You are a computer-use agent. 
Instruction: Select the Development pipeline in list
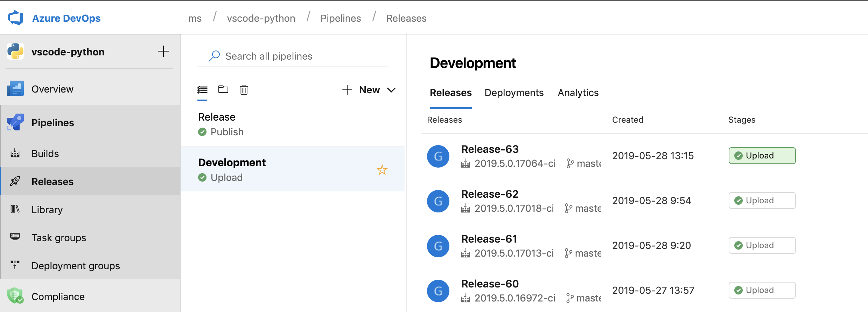tap(293, 169)
